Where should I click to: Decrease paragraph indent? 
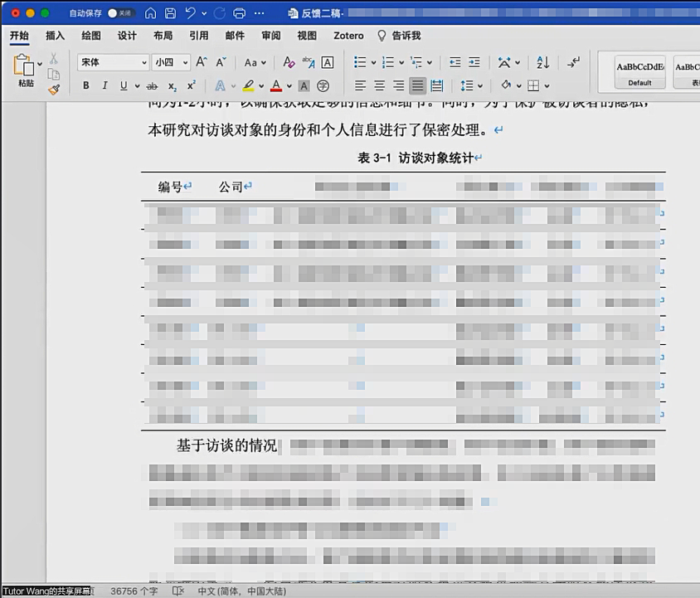click(x=455, y=62)
